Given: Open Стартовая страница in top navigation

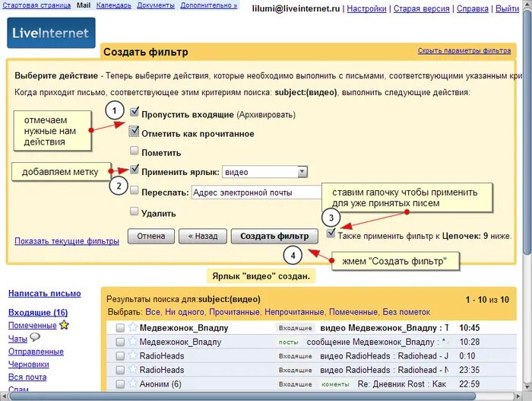Looking at the screenshot, I should pyautogui.click(x=36, y=5).
